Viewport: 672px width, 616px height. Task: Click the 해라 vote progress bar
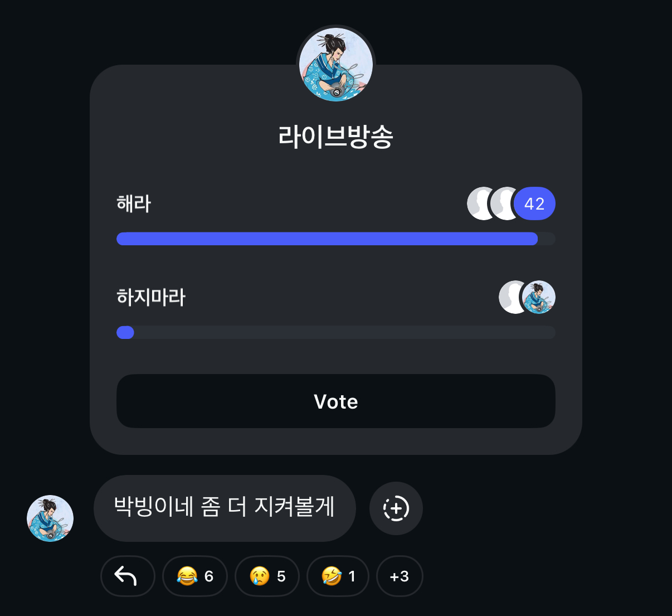(335, 239)
